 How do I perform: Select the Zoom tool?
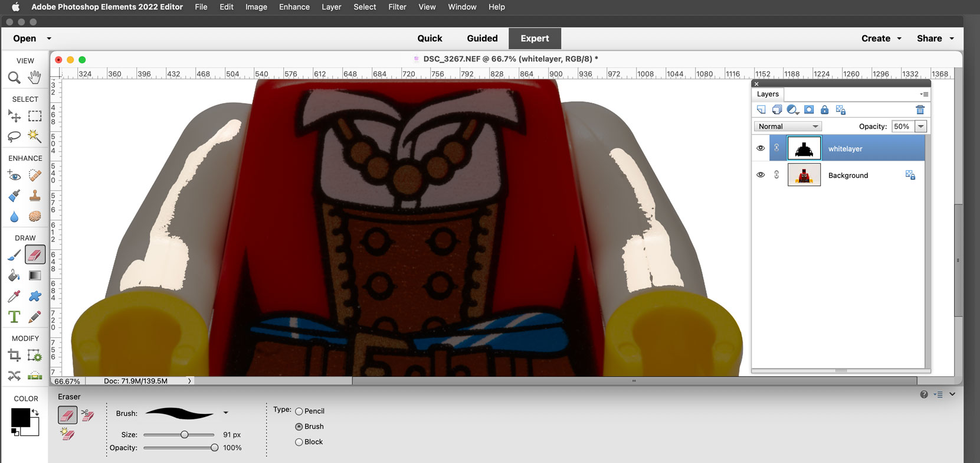(x=14, y=77)
